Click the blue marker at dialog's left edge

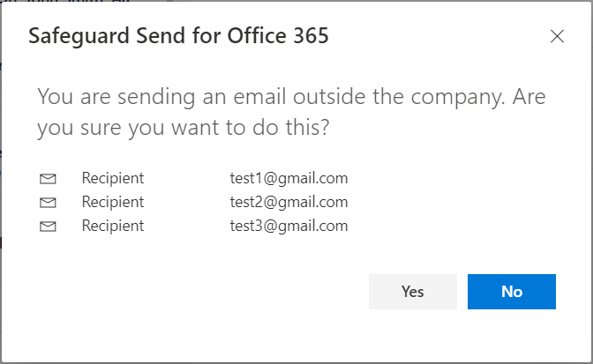click(2, 67)
